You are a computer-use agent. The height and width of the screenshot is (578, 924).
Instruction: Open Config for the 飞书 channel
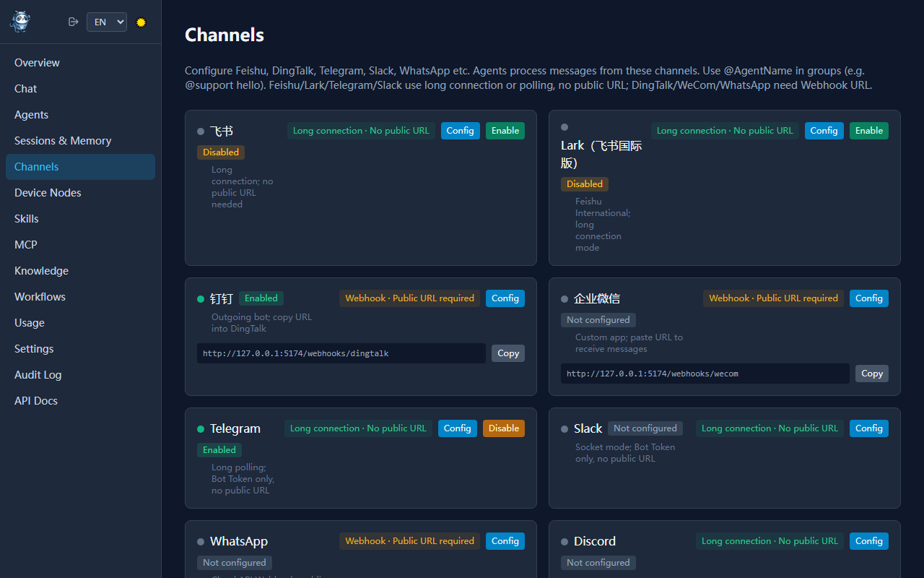click(x=461, y=131)
